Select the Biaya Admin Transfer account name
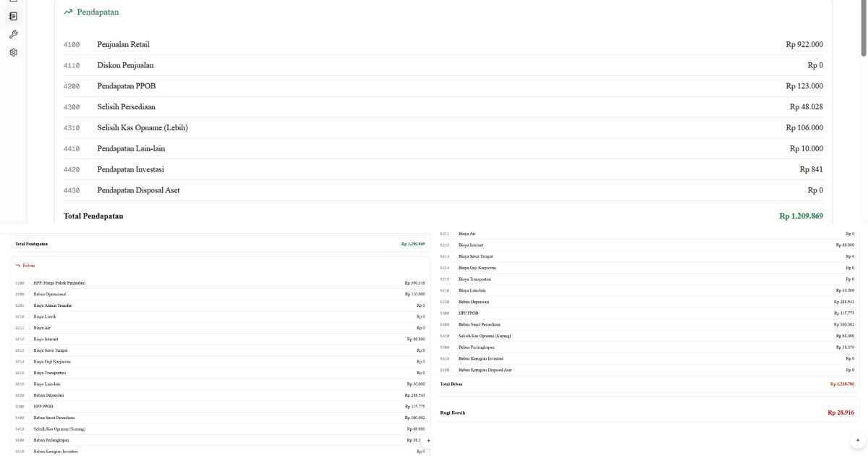 [x=53, y=305]
